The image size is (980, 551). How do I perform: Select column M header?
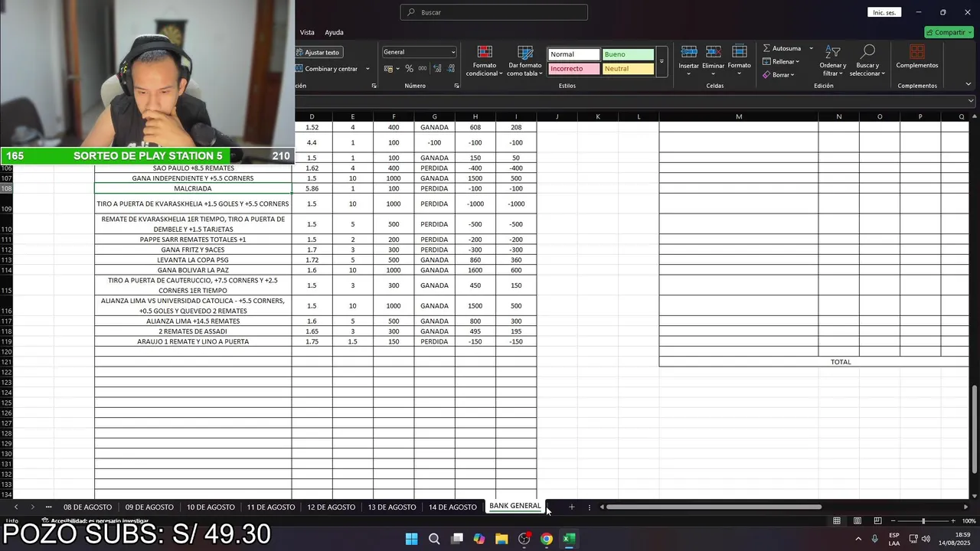[x=739, y=116]
